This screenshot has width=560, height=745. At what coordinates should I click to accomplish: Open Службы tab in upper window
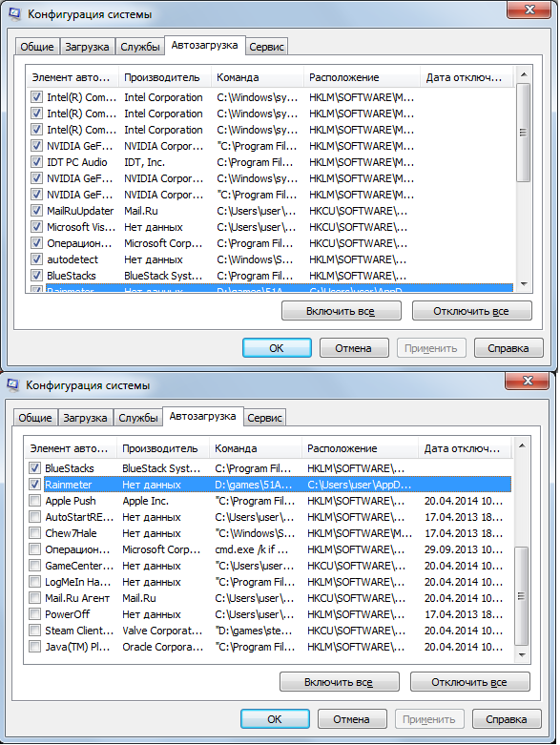pos(139,47)
